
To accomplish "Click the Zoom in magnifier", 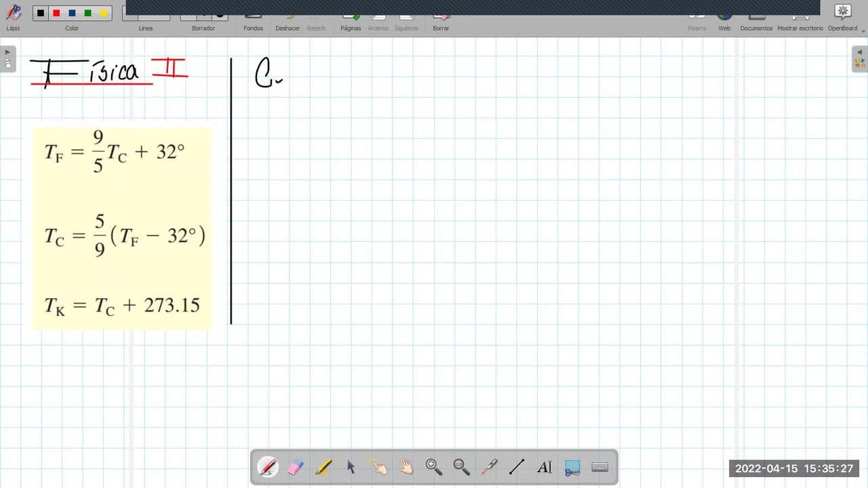I will [x=434, y=467].
